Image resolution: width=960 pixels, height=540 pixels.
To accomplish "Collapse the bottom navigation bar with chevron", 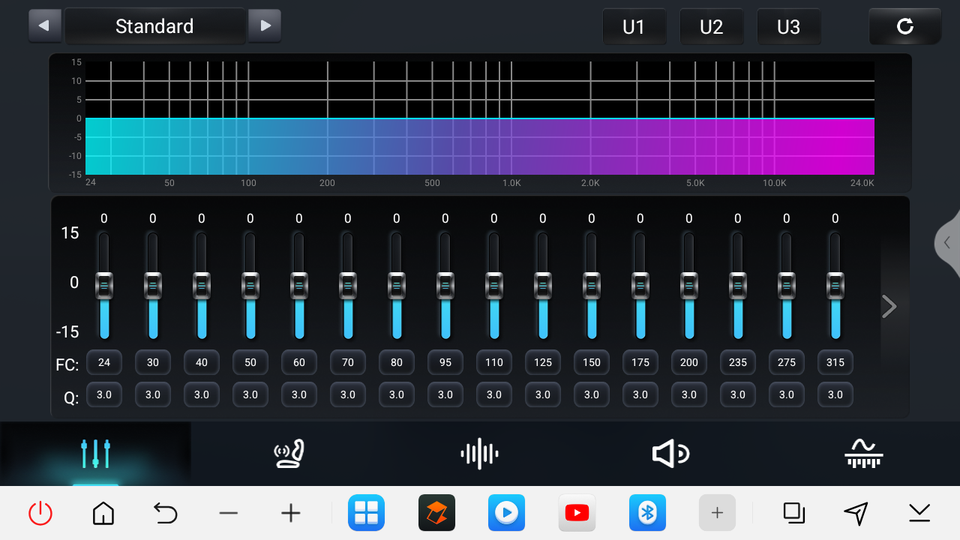I will point(919,513).
